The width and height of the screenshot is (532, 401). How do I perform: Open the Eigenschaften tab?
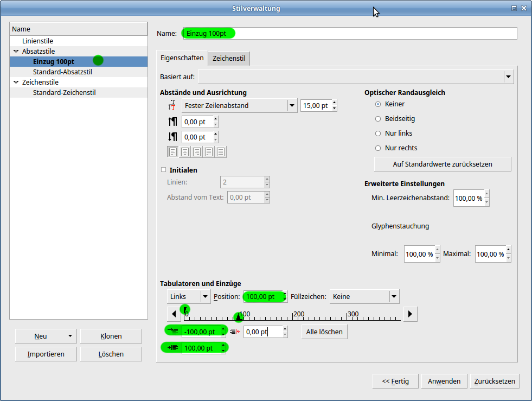[182, 58]
